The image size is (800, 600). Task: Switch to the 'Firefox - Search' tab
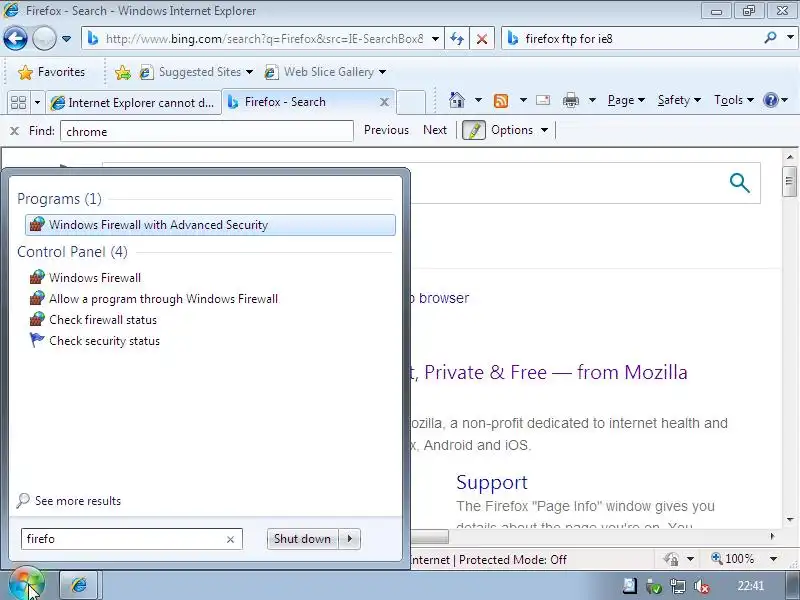click(301, 102)
